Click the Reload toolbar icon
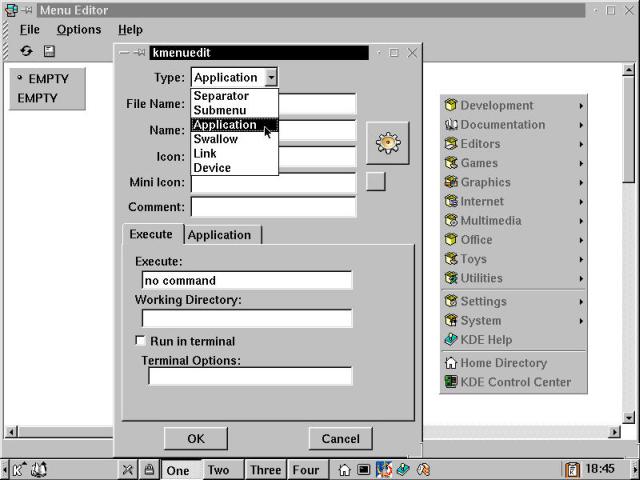 pos(26,51)
